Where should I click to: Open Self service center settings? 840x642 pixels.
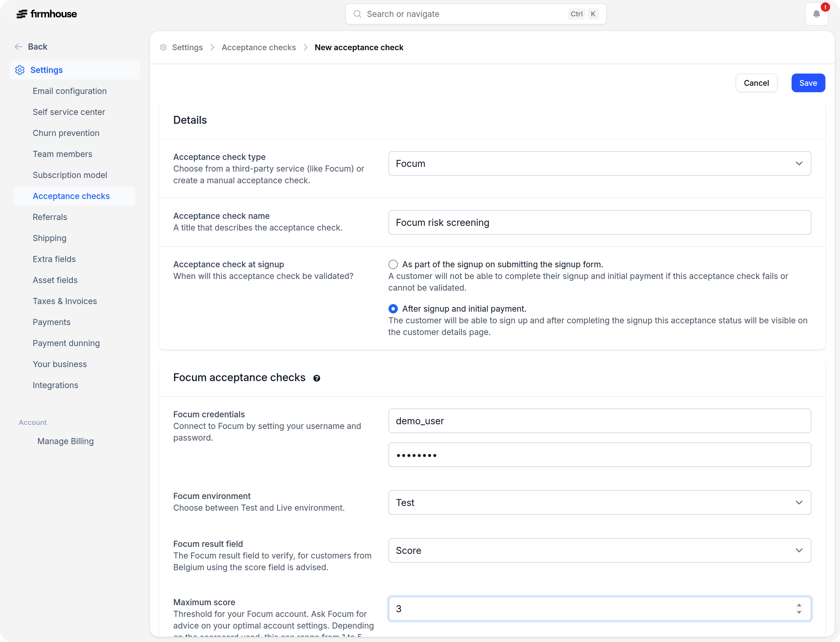point(69,112)
